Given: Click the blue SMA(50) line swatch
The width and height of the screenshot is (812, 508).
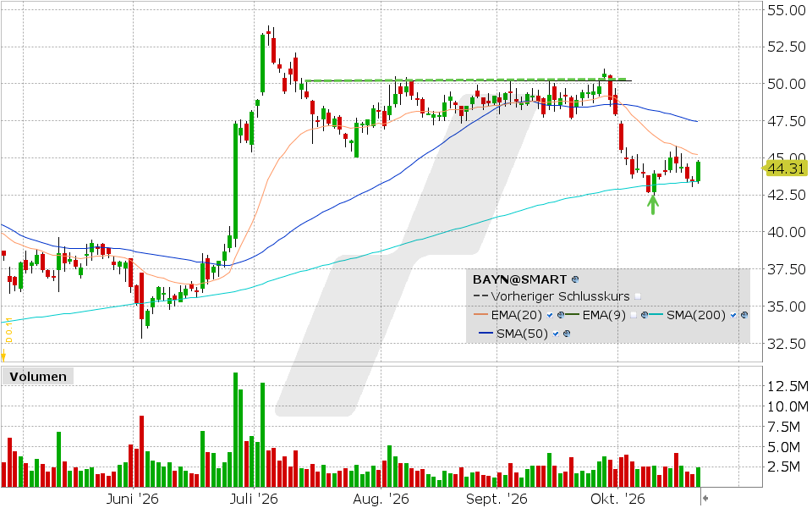Looking at the screenshot, I should click(486, 333).
